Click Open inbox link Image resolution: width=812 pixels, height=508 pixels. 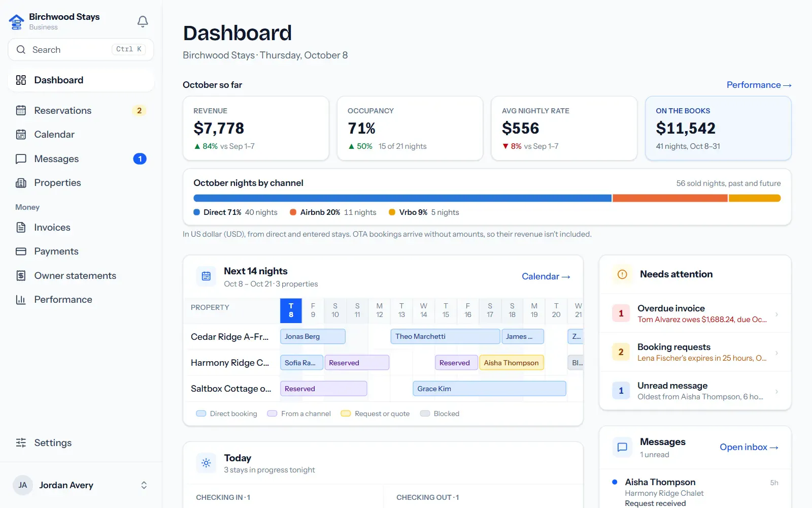(x=749, y=447)
